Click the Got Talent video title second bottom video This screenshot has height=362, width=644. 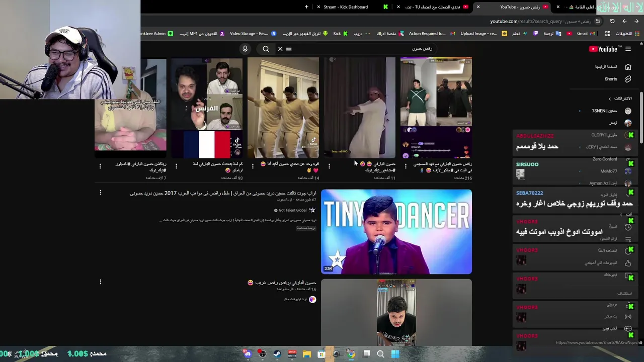click(282, 283)
